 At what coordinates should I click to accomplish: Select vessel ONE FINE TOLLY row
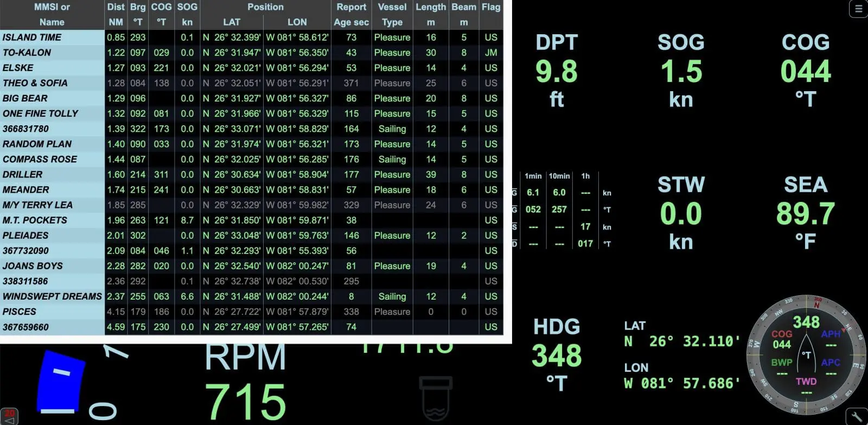[251, 113]
